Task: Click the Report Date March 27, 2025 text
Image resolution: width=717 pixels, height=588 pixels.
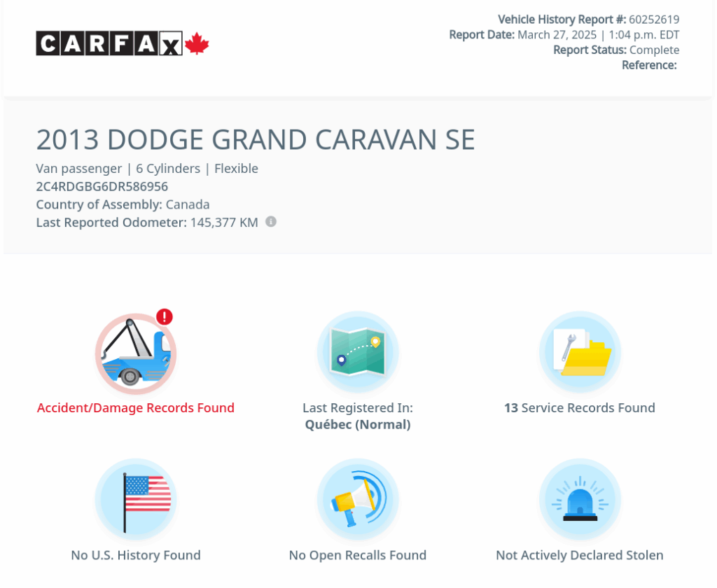Action: pos(564,35)
